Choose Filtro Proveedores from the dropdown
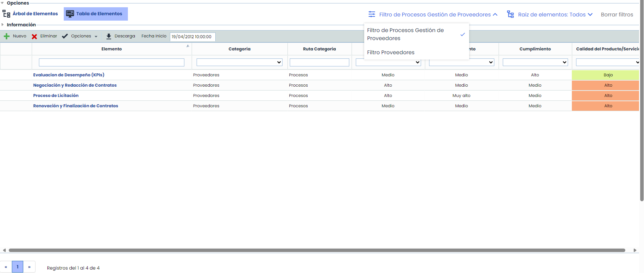 tap(391, 52)
